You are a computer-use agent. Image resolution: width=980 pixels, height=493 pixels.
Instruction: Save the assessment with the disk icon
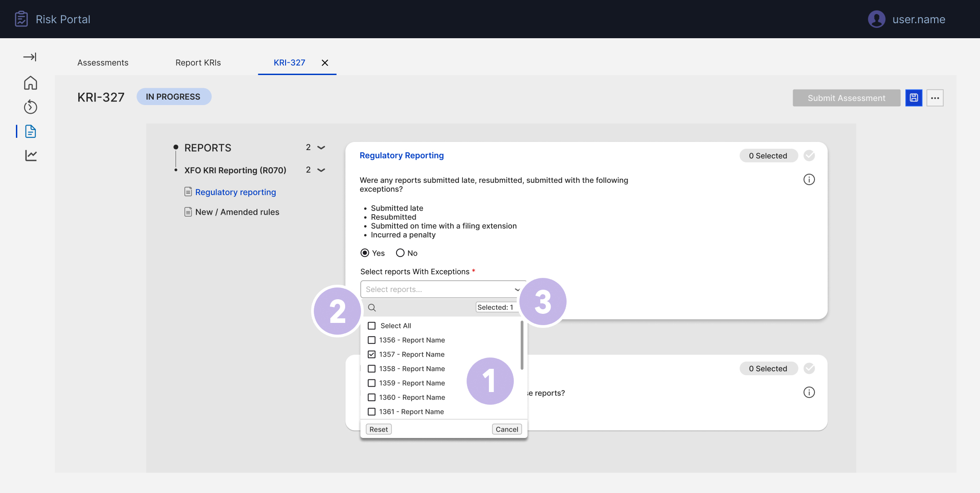[x=914, y=98]
